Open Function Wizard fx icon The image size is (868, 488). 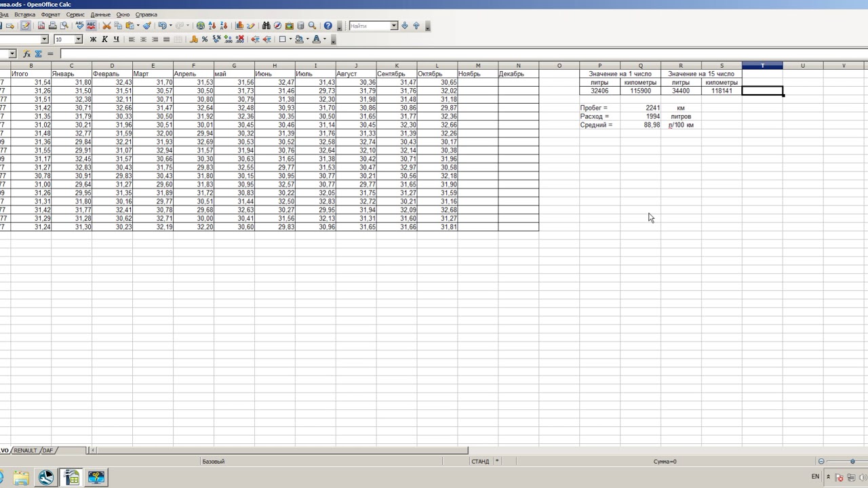(27, 54)
